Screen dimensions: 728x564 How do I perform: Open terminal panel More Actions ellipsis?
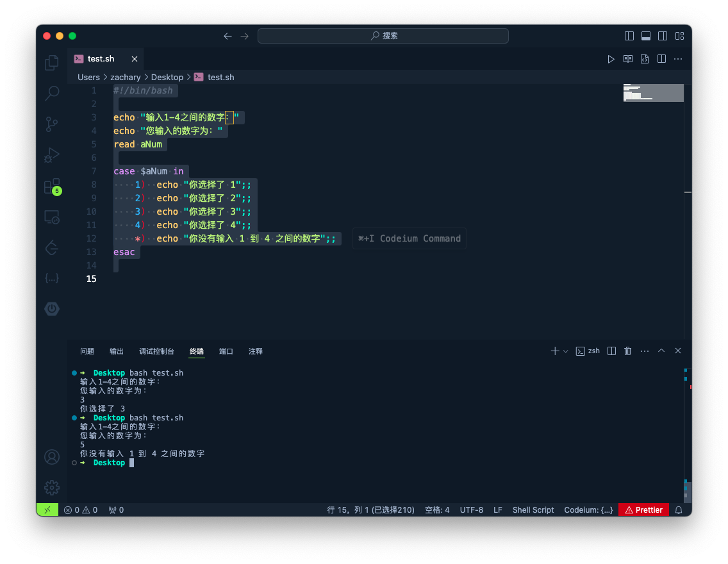click(x=645, y=351)
